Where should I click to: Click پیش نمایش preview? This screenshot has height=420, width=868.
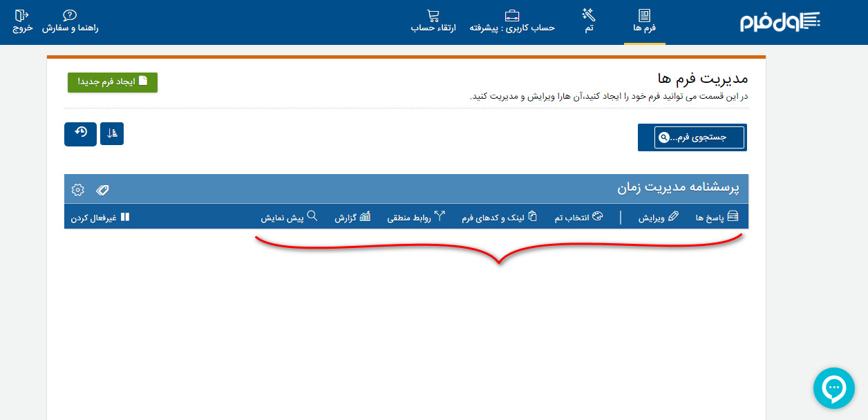[290, 217]
